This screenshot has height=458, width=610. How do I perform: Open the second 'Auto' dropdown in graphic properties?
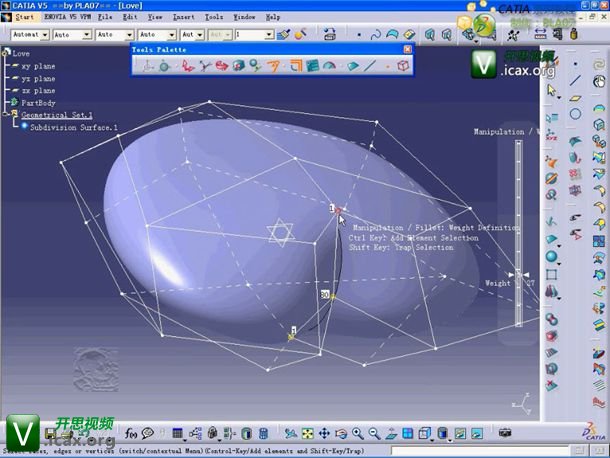114,34
